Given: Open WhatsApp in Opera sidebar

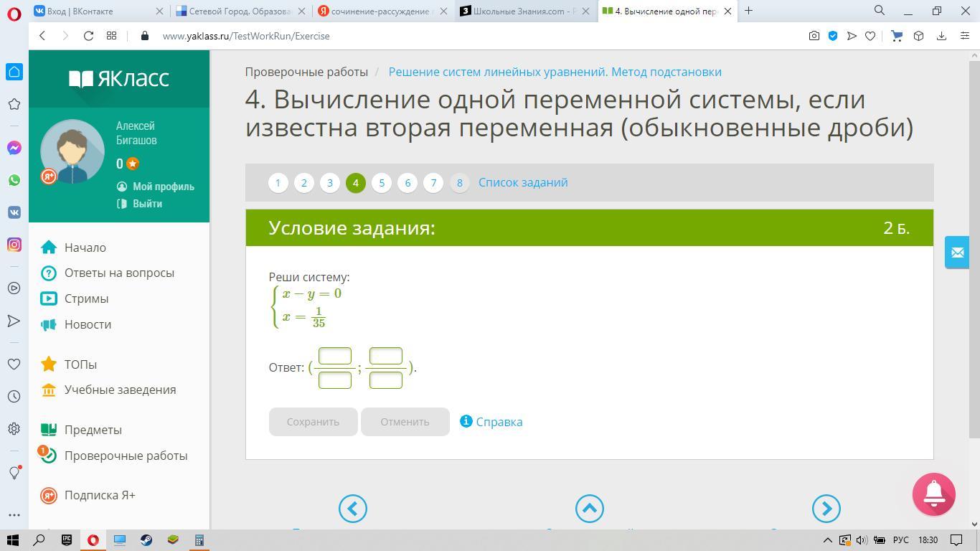Looking at the screenshot, I should (x=14, y=180).
